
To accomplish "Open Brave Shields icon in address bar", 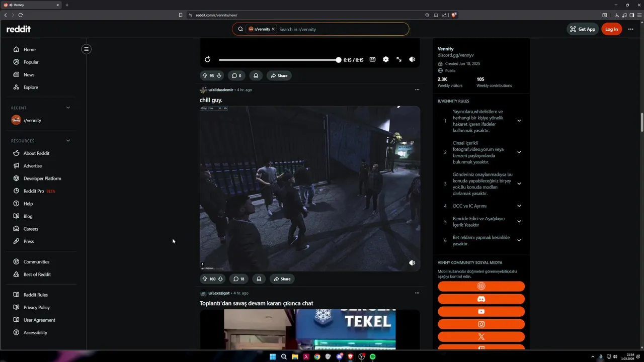I will click(x=453, y=15).
